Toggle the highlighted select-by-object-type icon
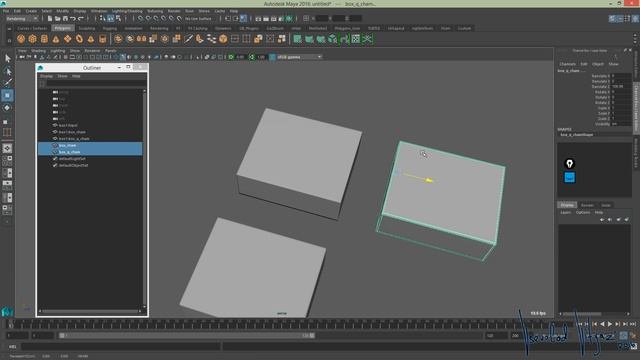640x360 pixels. coord(110,18)
